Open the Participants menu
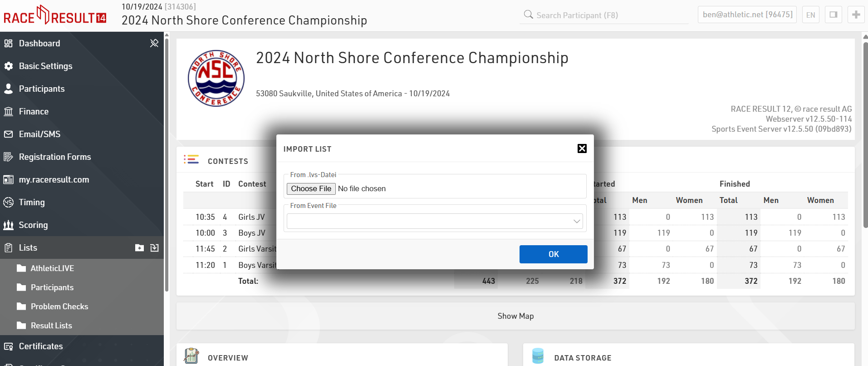Viewport: 868px width, 366px height. pyautogui.click(x=42, y=89)
